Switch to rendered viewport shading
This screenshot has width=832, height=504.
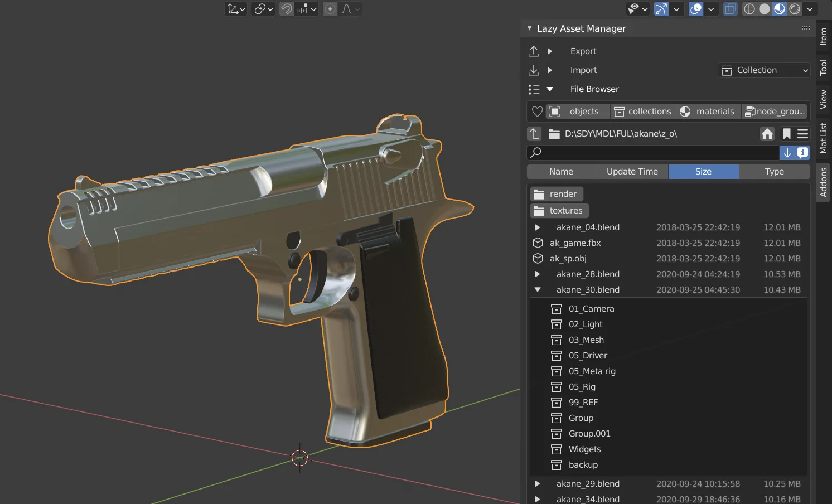pos(795,9)
